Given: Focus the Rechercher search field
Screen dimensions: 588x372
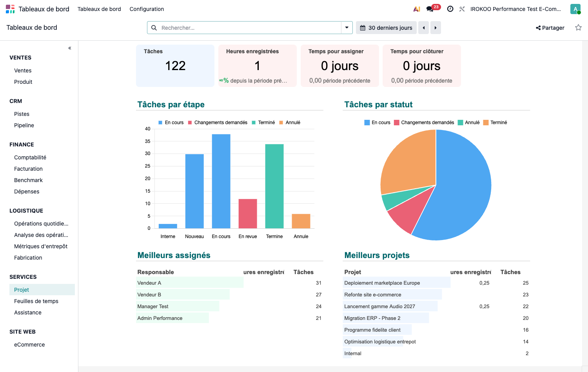Looking at the screenshot, I should pos(249,28).
